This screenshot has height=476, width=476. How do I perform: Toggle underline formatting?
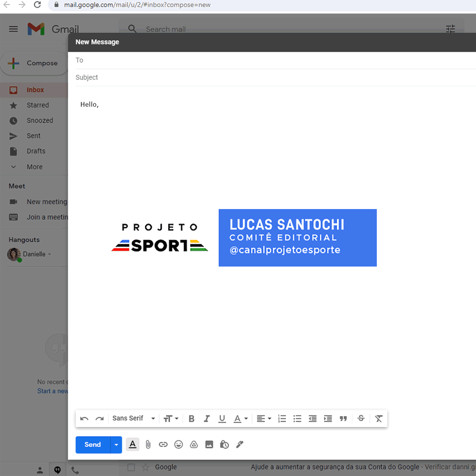(222, 418)
